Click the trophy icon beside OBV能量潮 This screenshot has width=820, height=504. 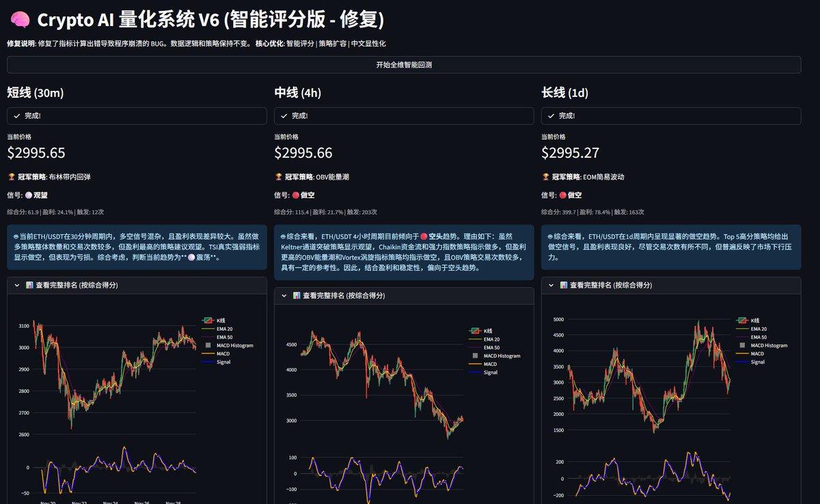click(x=278, y=177)
